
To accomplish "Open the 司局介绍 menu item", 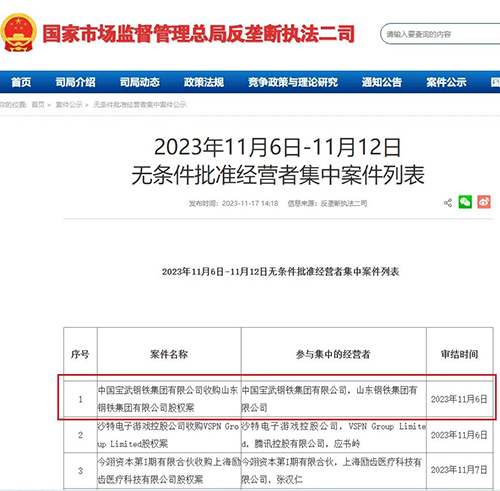I will [x=75, y=82].
